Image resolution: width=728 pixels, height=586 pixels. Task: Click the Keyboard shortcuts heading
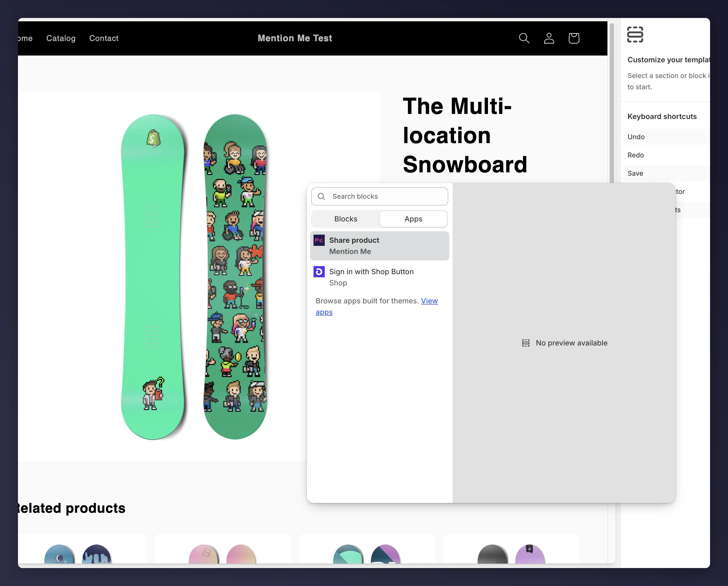tap(662, 116)
